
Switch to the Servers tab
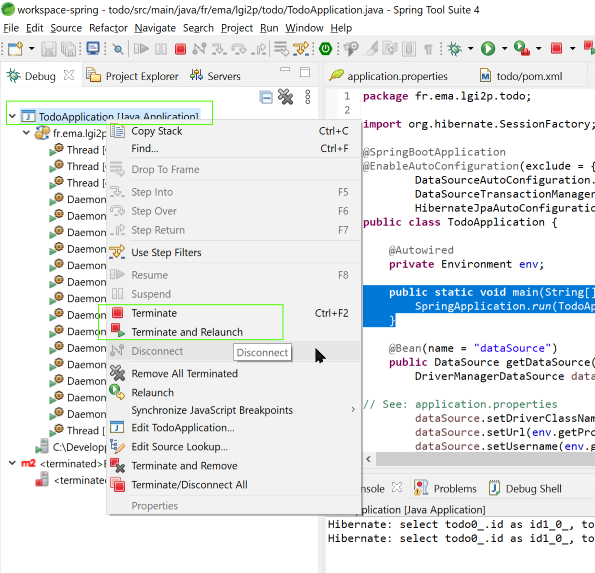[x=215, y=76]
